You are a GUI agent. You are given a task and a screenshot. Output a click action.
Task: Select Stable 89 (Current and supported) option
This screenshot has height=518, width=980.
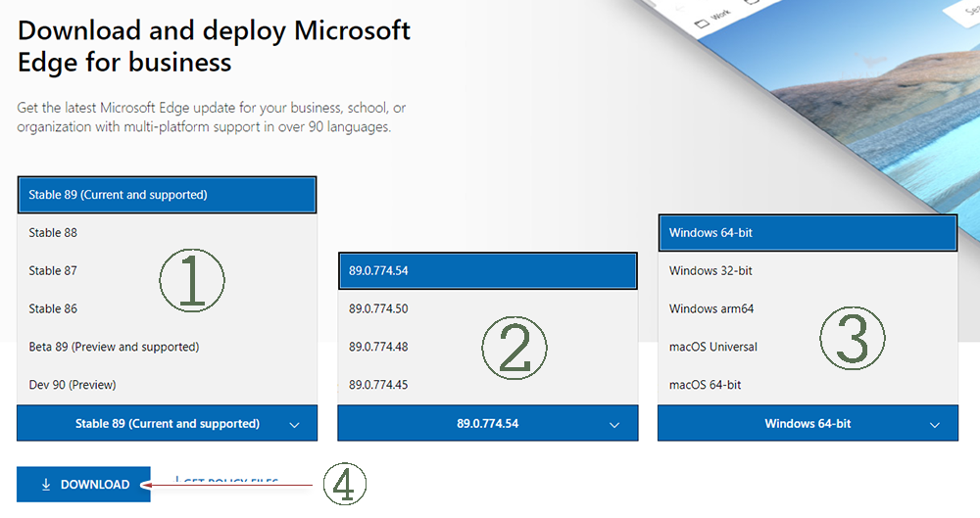point(167,195)
